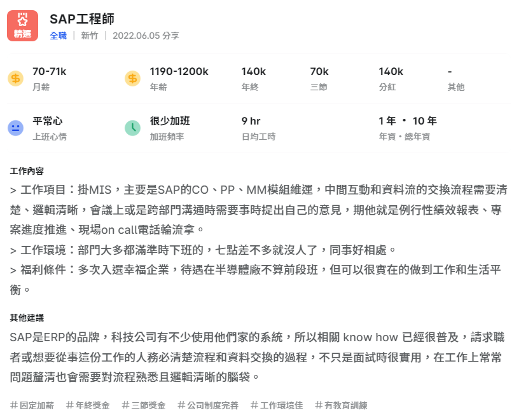This screenshot has height=420, width=512.
Task: Open the SAP工程師 job title
Action: pyautogui.click(x=82, y=19)
